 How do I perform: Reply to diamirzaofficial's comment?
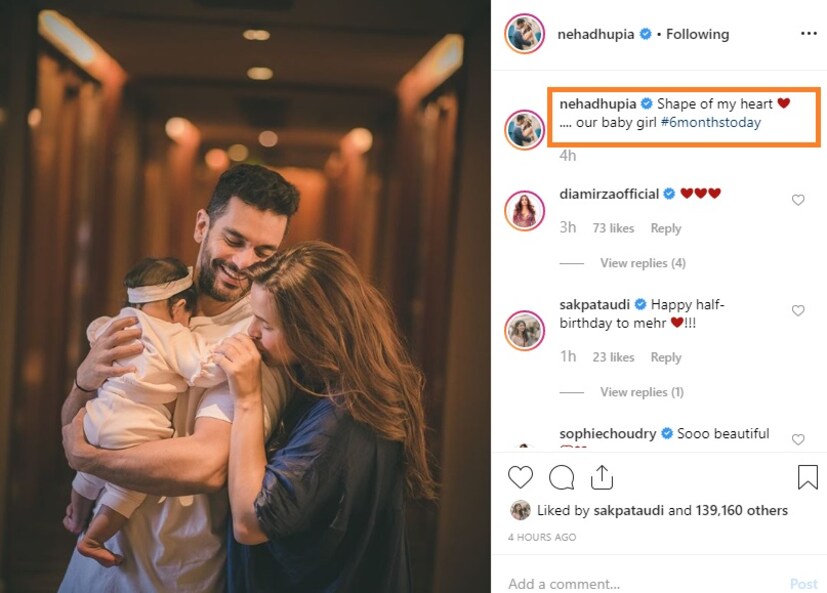click(666, 228)
